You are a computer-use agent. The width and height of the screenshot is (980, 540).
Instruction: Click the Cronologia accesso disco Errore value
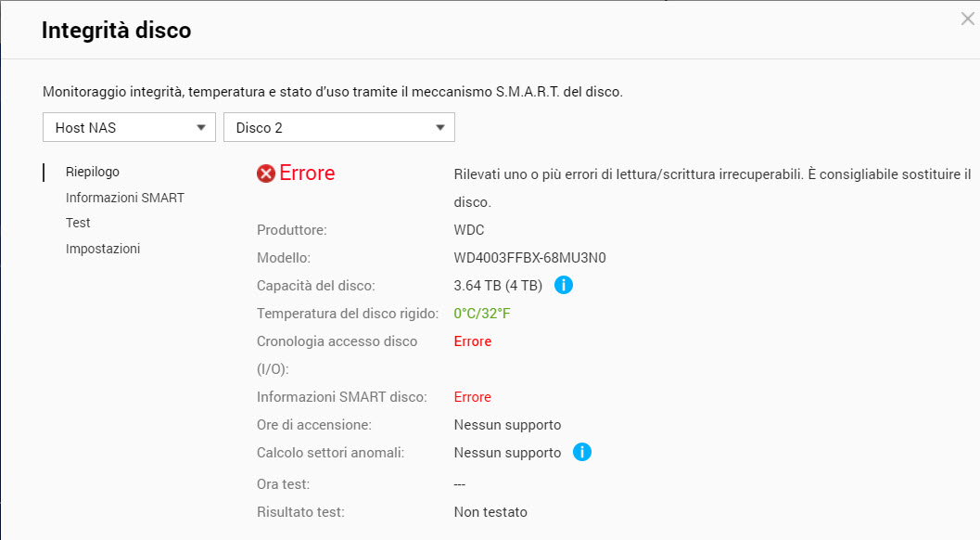(473, 341)
